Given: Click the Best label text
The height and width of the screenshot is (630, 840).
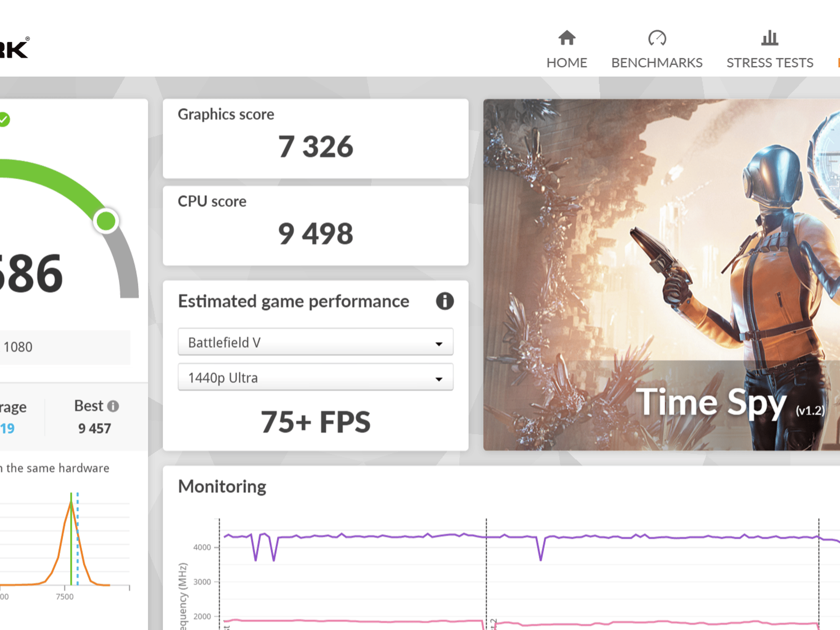Looking at the screenshot, I should coord(89,406).
